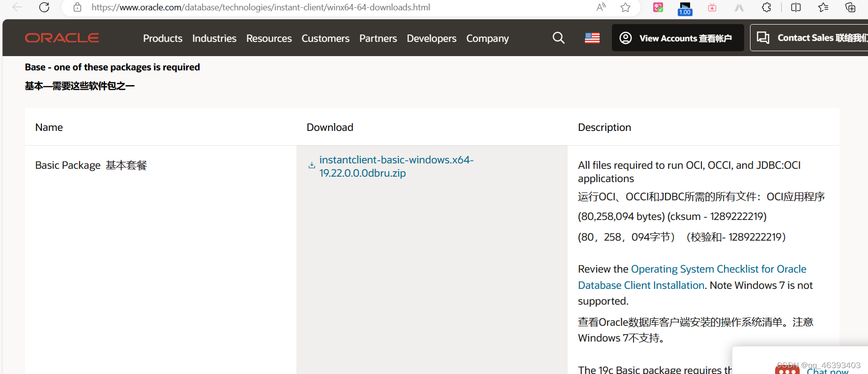Open the browser extensions puzzle icon
The image size is (868, 374).
(x=767, y=7)
